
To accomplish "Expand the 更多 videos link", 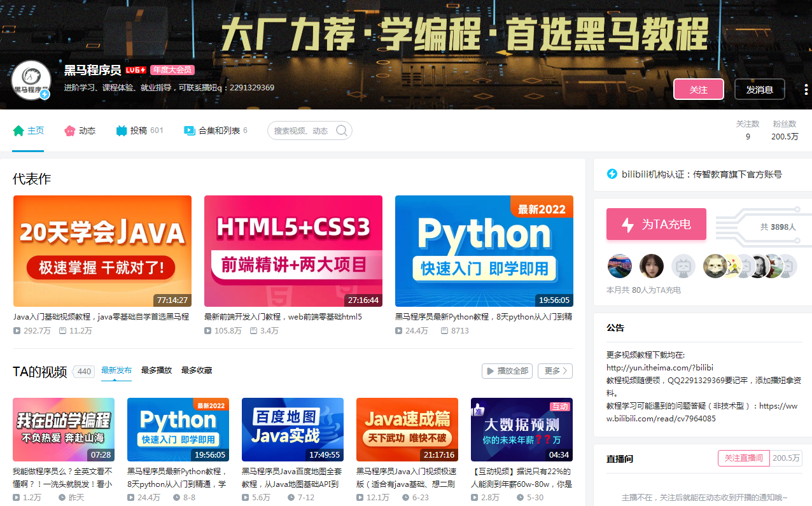I will pos(555,371).
